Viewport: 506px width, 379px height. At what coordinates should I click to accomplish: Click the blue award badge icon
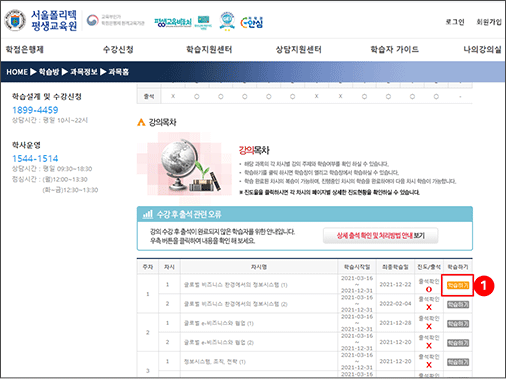tap(227, 21)
